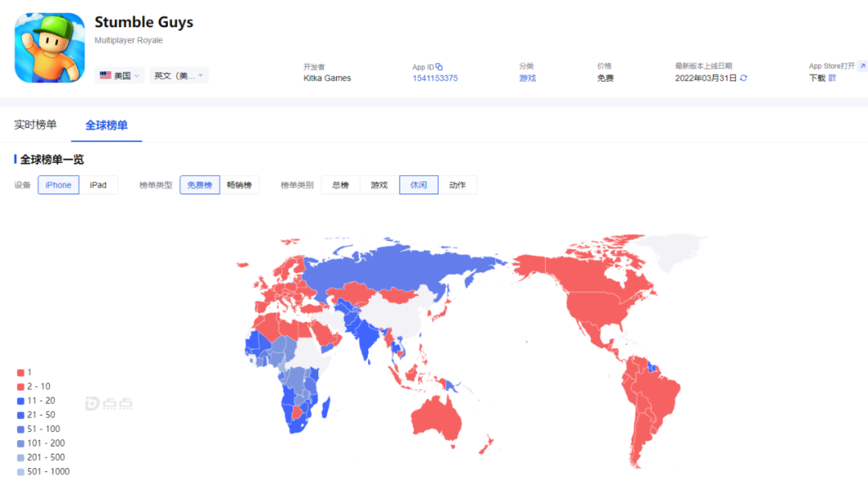868x481 pixels.
Task: Click the Multiplayer Royale subtitle
Action: coord(129,40)
